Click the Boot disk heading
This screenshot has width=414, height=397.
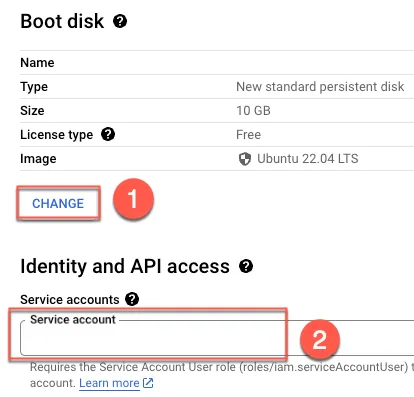pos(62,21)
